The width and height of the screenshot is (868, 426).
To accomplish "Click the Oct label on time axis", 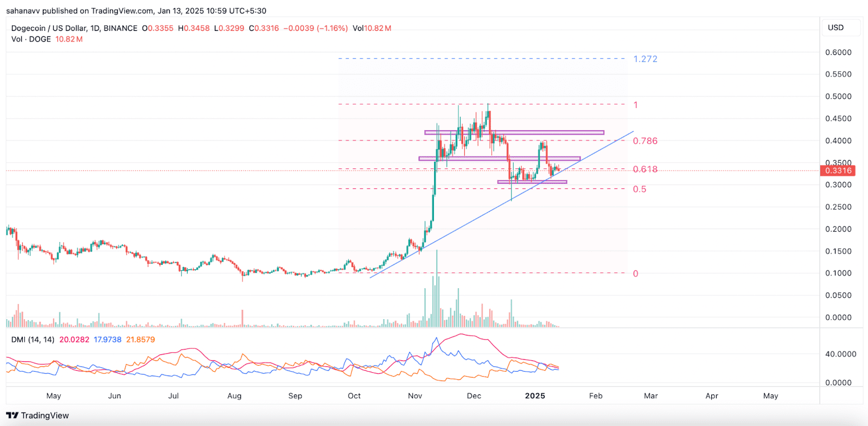I will coord(354,396).
